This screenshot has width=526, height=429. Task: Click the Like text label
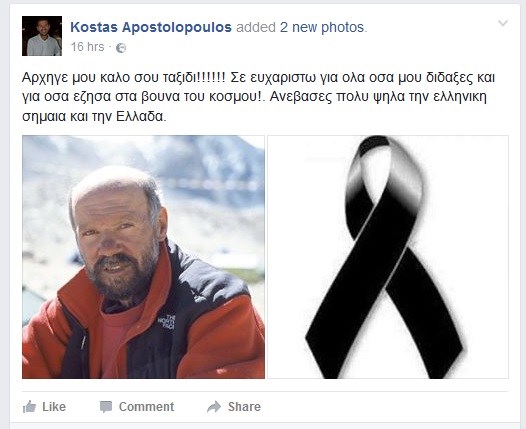point(54,407)
